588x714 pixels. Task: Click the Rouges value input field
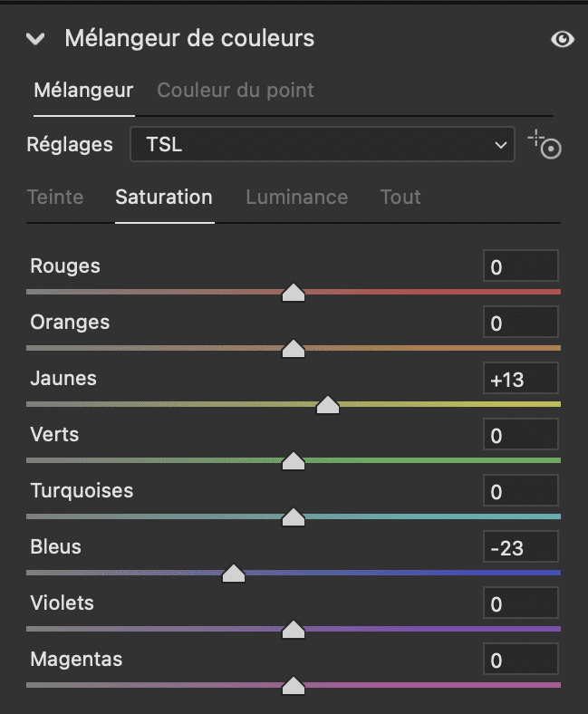[x=520, y=267]
